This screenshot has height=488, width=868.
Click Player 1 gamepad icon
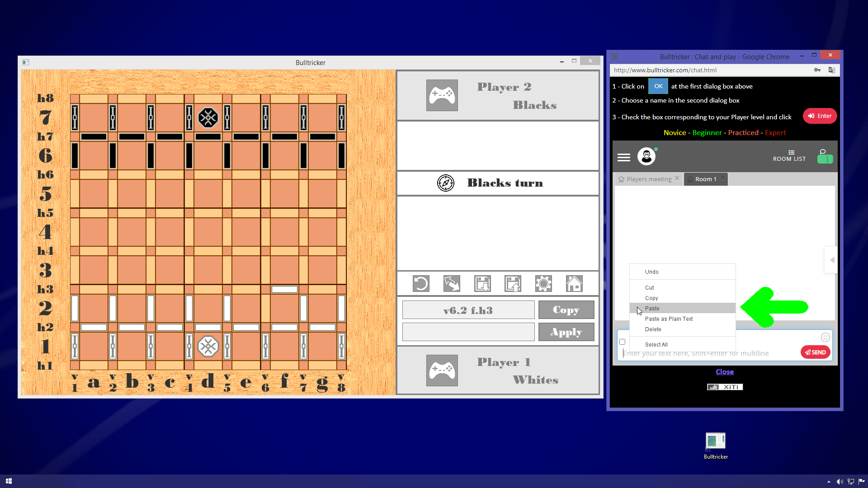tap(442, 371)
